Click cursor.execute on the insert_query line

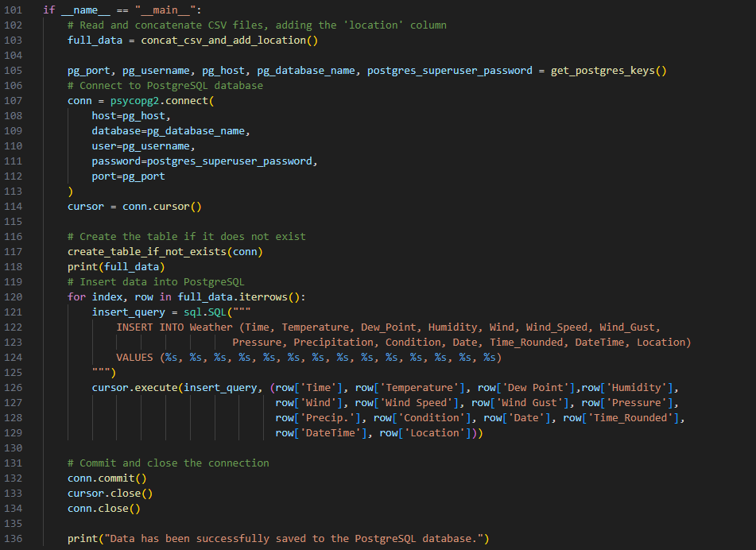pos(134,388)
